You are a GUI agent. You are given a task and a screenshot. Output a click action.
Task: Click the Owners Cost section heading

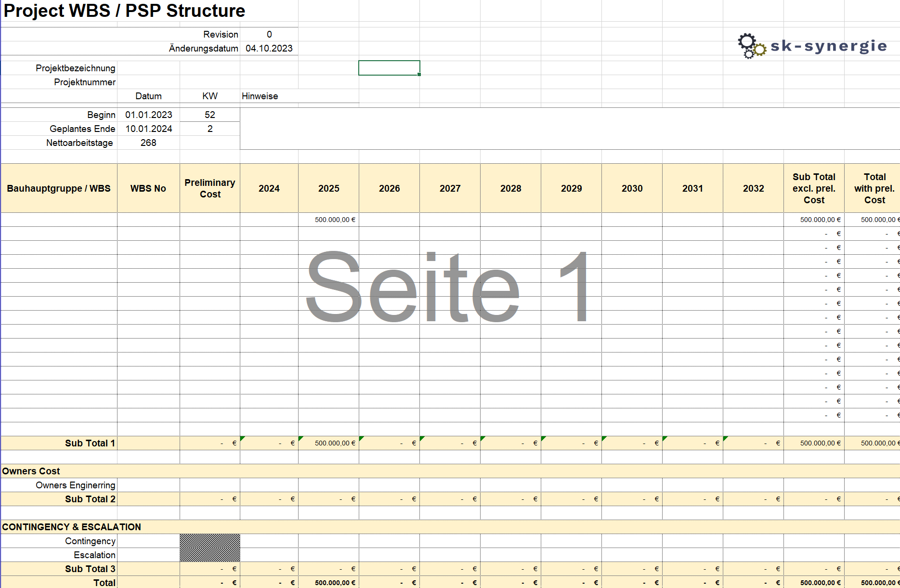(x=31, y=471)
